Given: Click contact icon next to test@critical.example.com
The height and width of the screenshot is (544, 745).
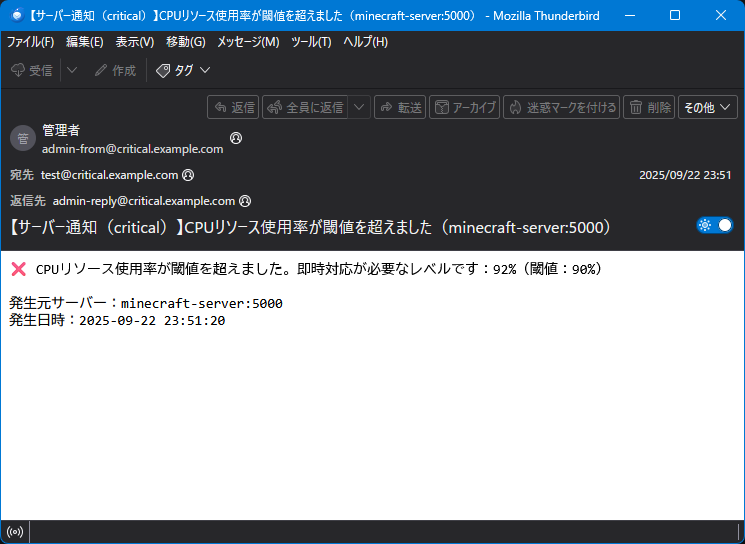Looking at the screenshot, I should (x=188, y=175).
